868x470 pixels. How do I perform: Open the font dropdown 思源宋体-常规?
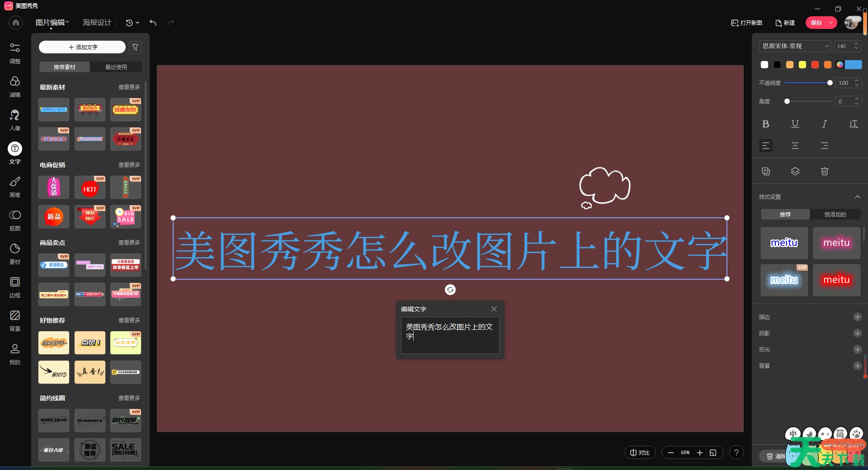[x=795, y=46]
